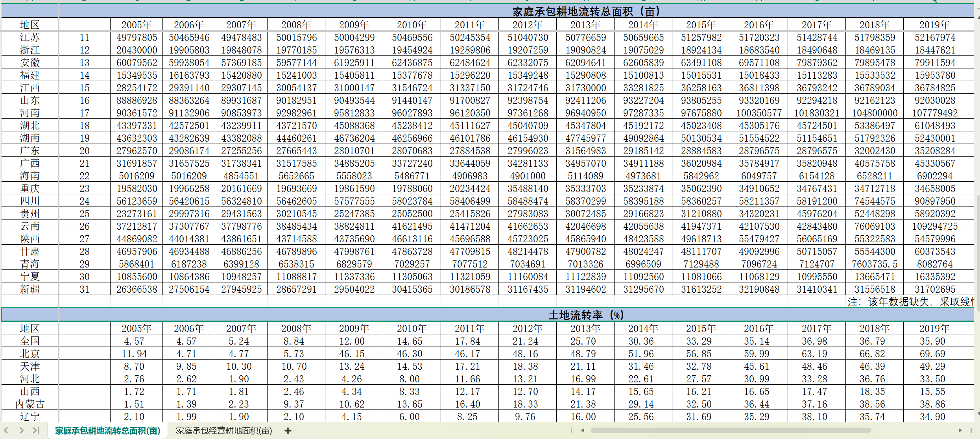Select the 河南 2019年 cell 107779492
Viewport: 980px width, 439px height.
click(935, 113)
